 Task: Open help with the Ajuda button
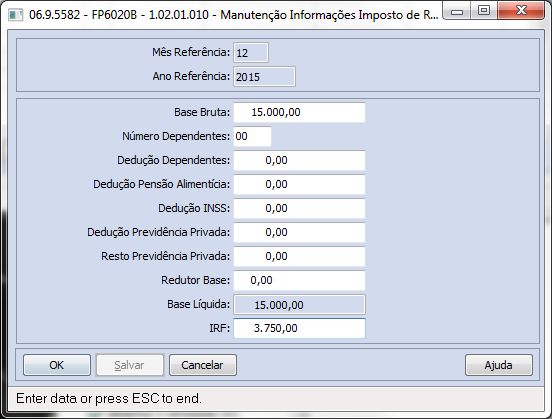tap(498, 365)
